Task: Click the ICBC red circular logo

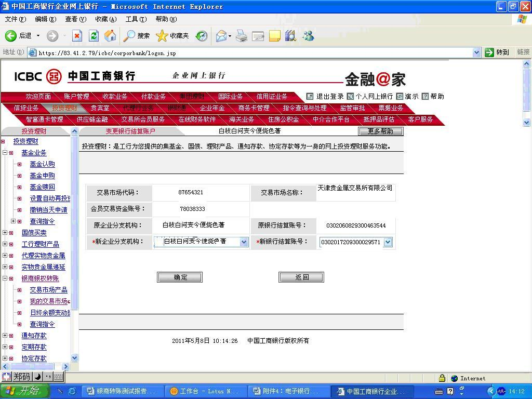Action: (54, 76)
